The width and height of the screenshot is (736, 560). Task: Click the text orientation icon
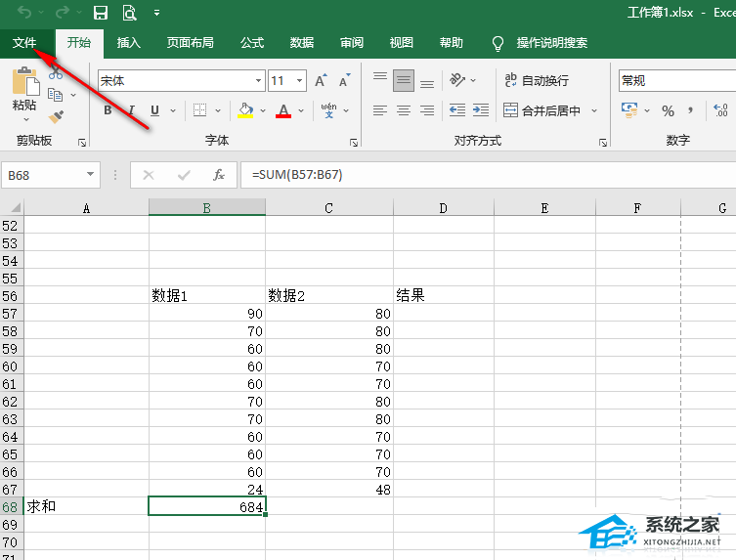click(x=457, y=80)
